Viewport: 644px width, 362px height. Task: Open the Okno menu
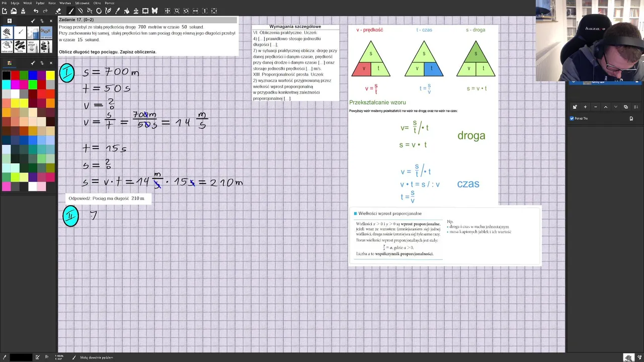coord(97,3)
